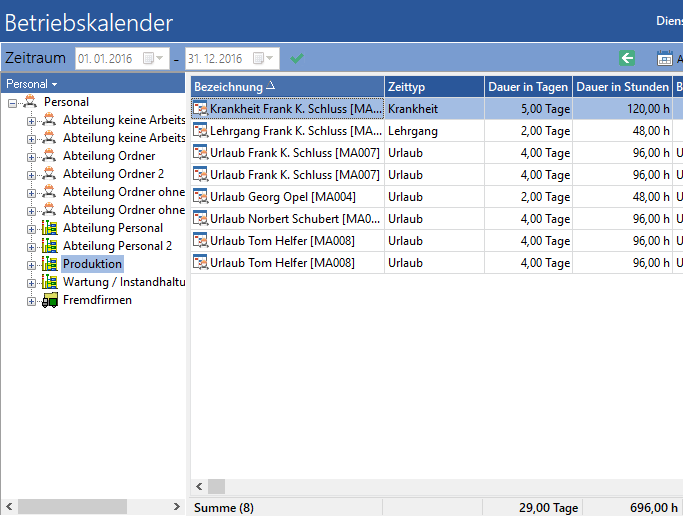
Task: Click the Abteilung Personal department icon
Action: click(50, 228)
